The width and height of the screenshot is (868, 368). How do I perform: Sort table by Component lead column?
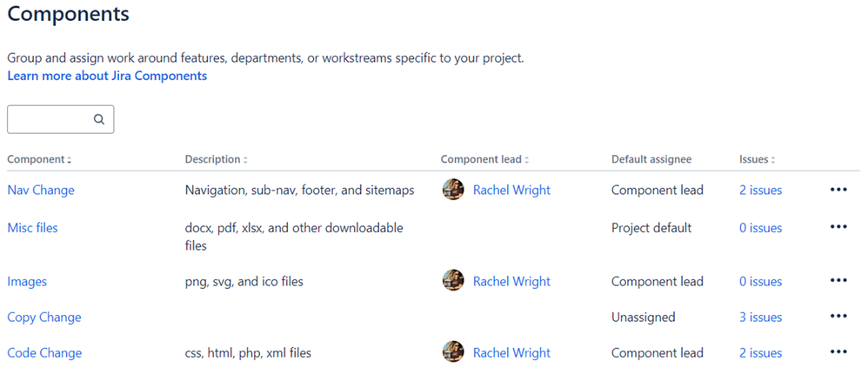click(484, 159)
